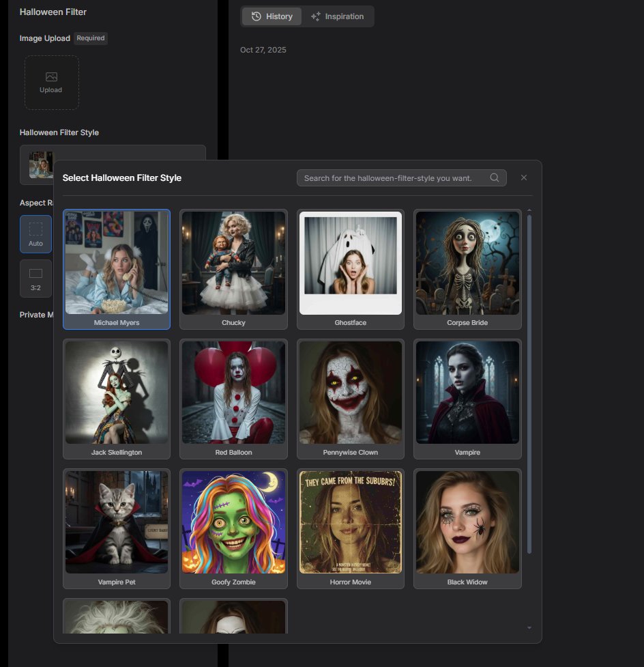Click the Oct 27, 2025 date label
Image resolution: width=644 pixels, height=667 pixels.
[263, 50]
